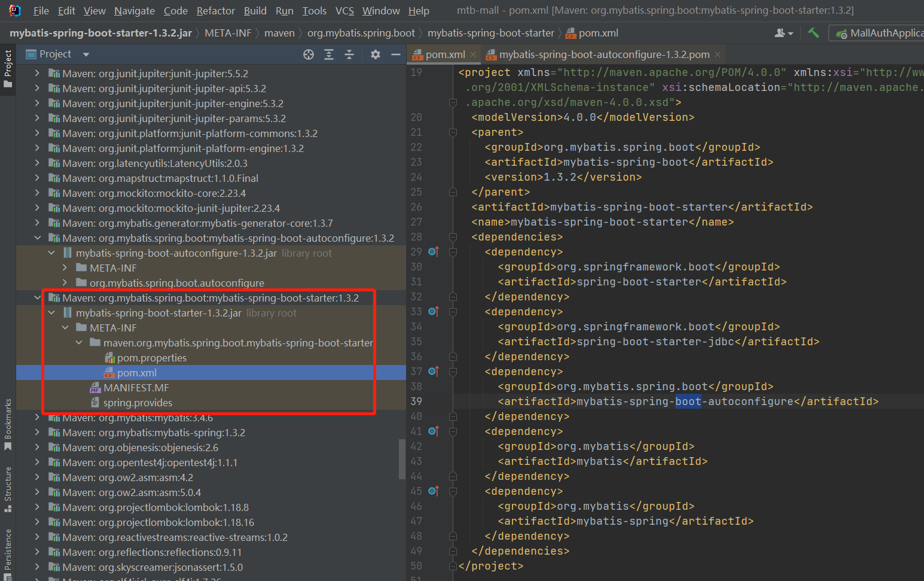The height and width of the screenshot is (581, 924).
Task: Open the VCS menu
Action: pyautogui.click(x=345, y=11)
